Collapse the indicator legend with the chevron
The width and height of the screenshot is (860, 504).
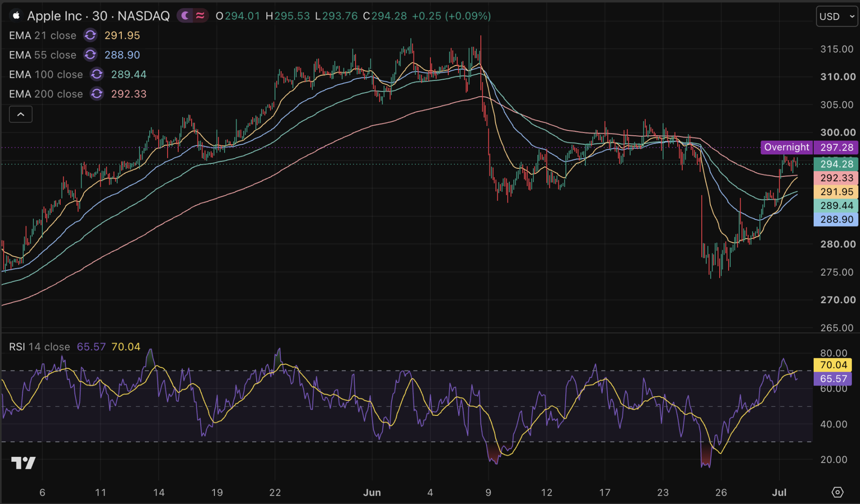pos(20,114)
